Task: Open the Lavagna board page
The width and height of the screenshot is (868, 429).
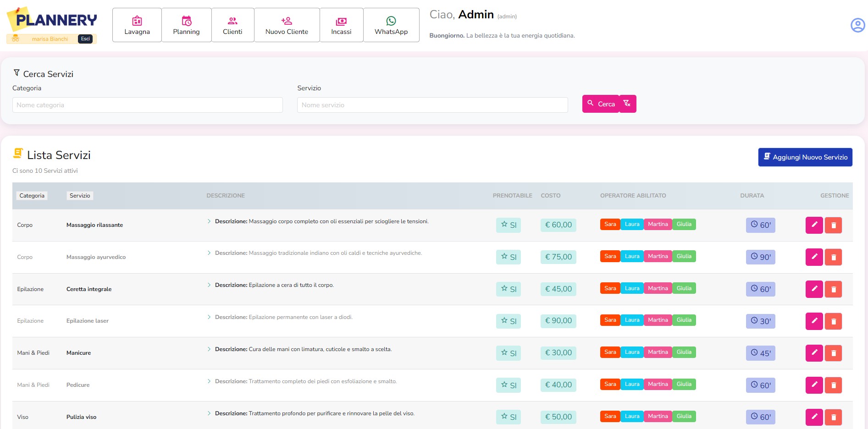Action: tap(137, 25)
